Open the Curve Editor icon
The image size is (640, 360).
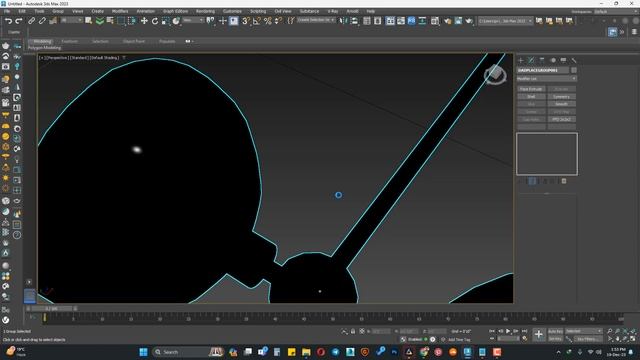tap(401, 21)
